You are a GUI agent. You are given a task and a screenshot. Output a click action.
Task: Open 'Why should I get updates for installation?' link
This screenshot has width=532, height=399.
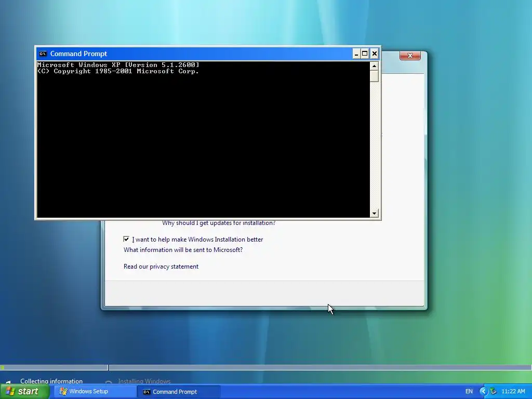pos(219,223)
